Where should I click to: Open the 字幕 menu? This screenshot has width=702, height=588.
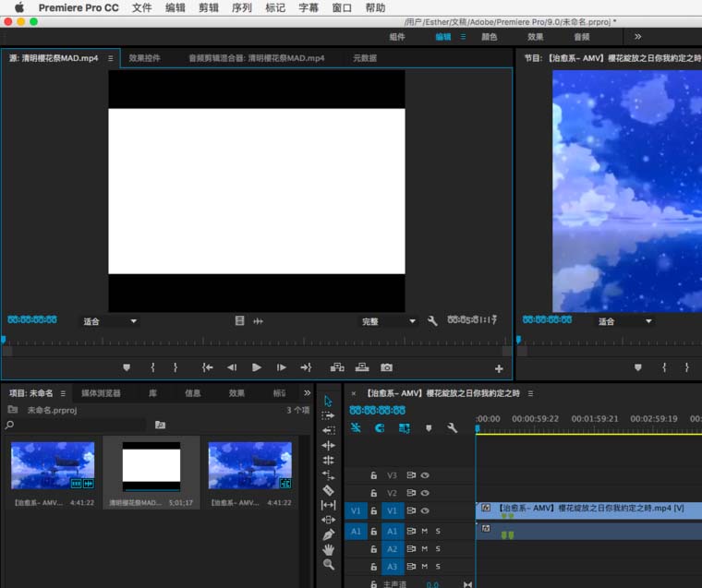[x=309, y=7]
